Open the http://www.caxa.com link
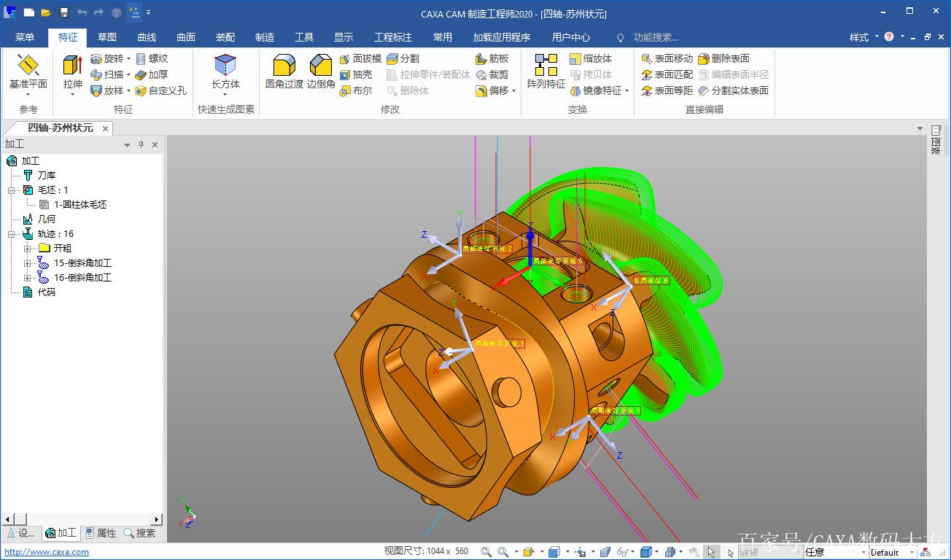951x560 pixels. (47, 552)
